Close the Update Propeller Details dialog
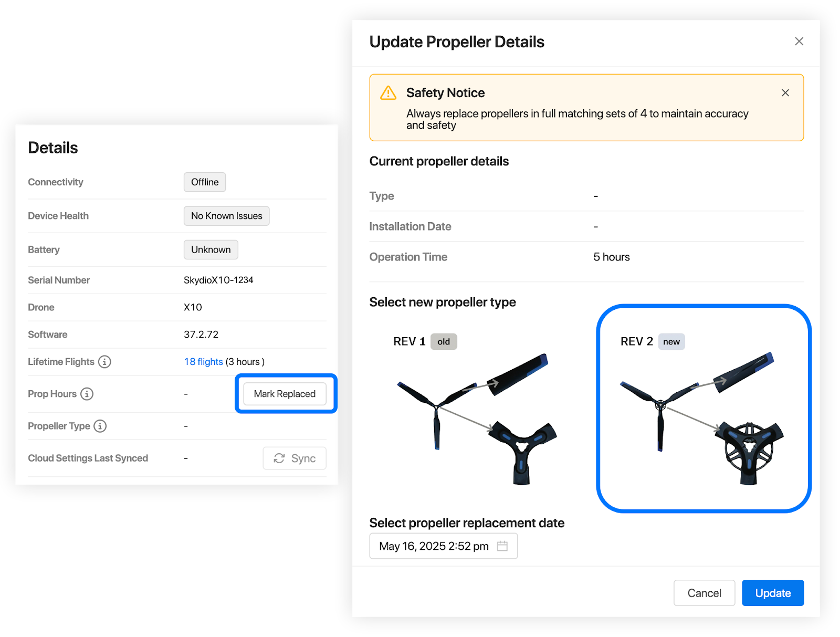The height and width of the screenshot is (637, 840). [799, 41]
